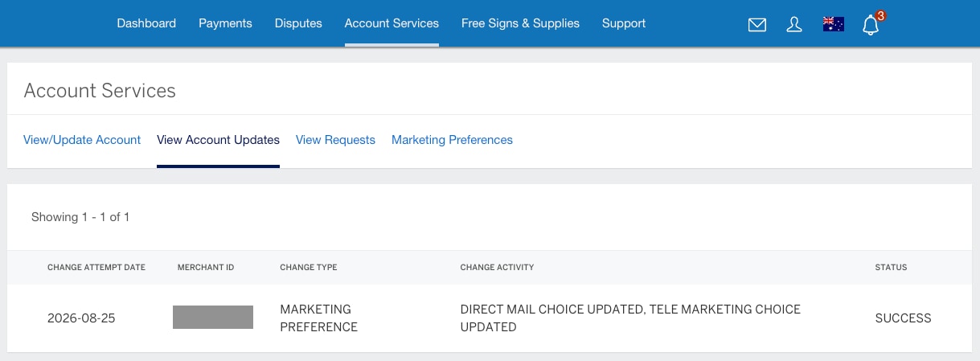Open the notifications bell icon
The image size is (980, 361).
pyautogui.click(x=871, y=25)
